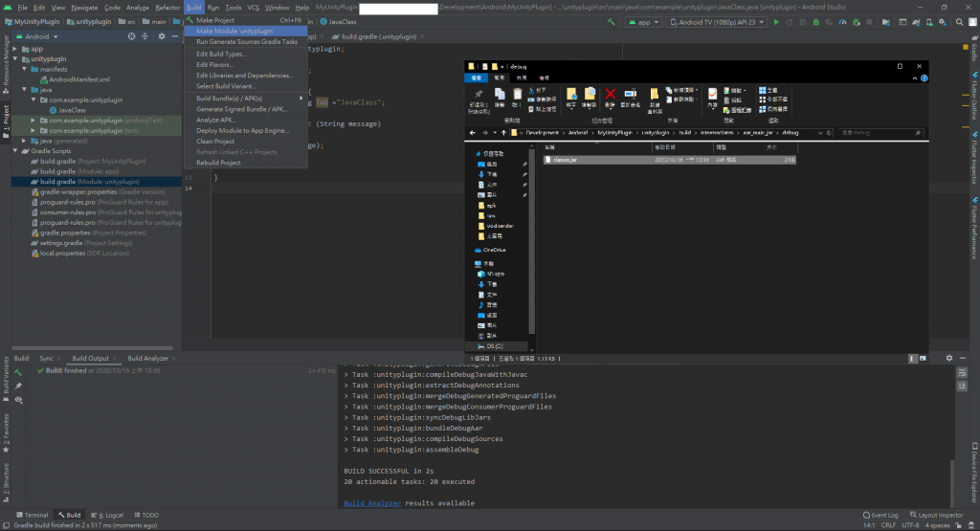Click the soft-wrap icon beside build output
Screen dimensions: 980x531
(x=963, y=373)
